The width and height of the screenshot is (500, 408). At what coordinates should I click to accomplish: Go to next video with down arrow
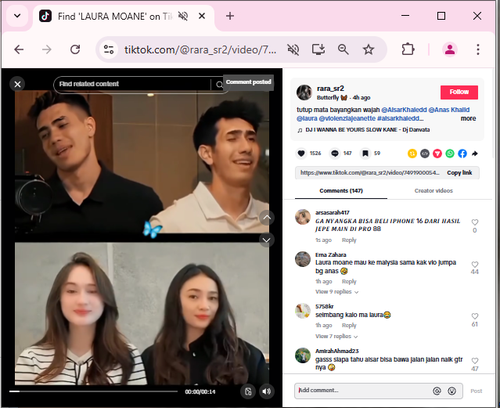267,240
